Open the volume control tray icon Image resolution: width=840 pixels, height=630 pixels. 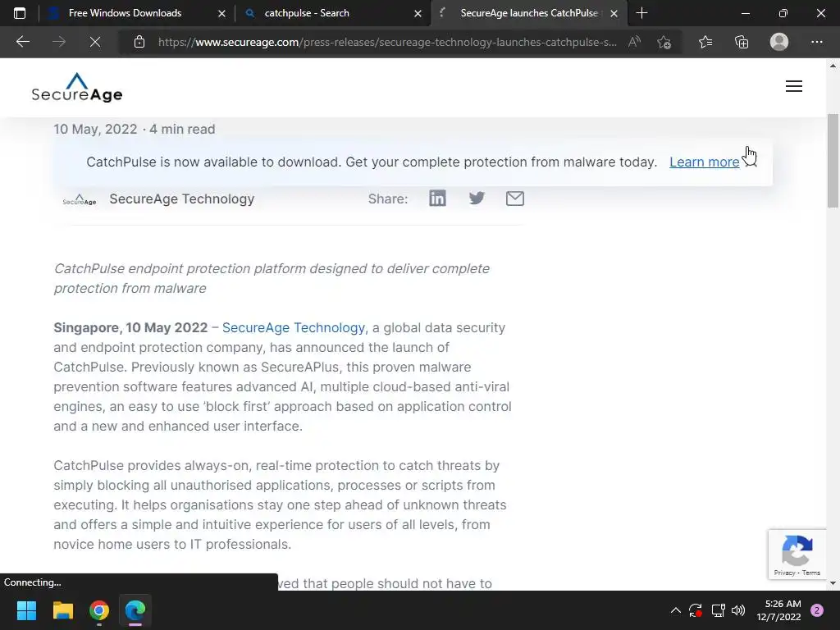(738, 610)
